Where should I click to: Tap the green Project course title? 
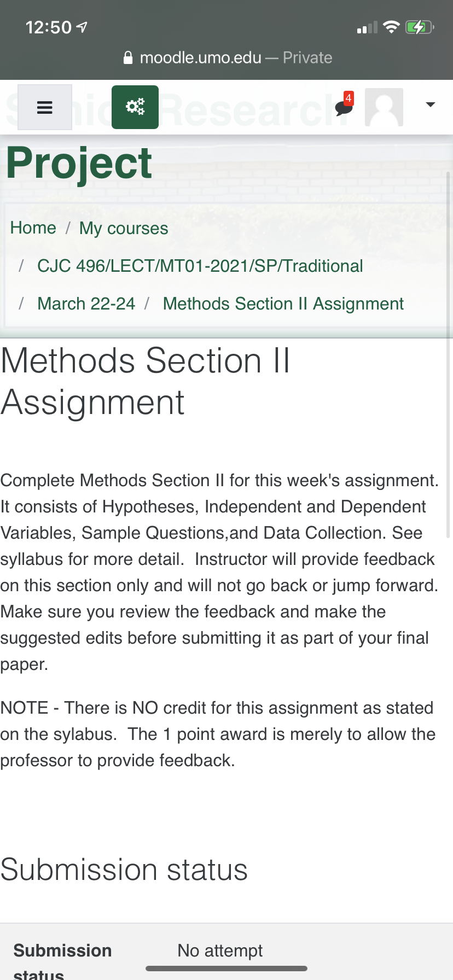pos(79,163)
